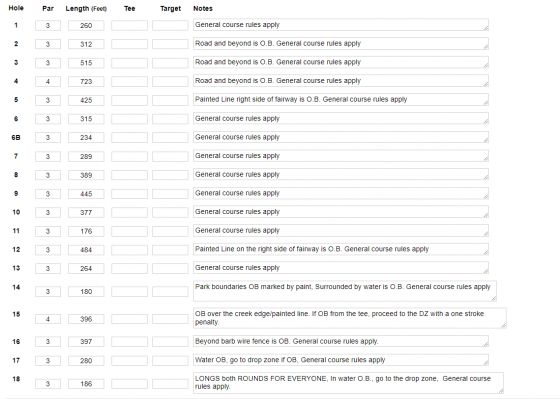This screenshot has height=399, width=560.
Task: Click the Length field showing 176
Action: [x=86, y=231]
